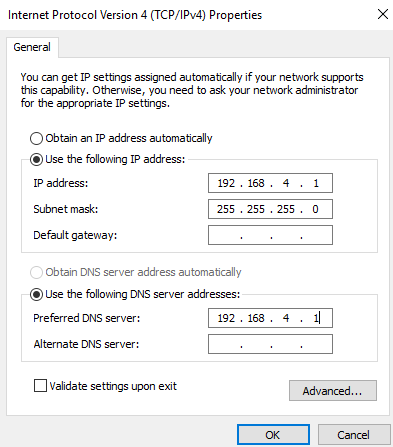The height and width of the screenshot is (447, 393).
Task: Click third octet 4 of Preferred DNS
Action: 286,318
